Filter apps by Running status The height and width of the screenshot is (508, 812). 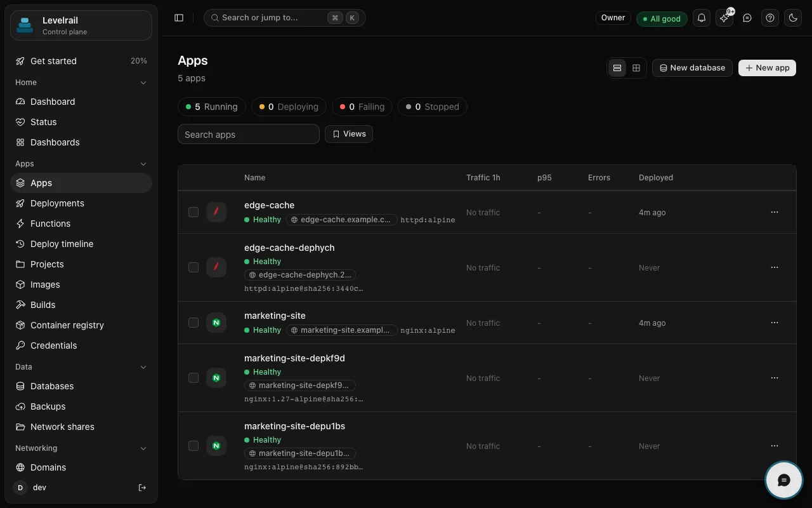click(212, 107)
